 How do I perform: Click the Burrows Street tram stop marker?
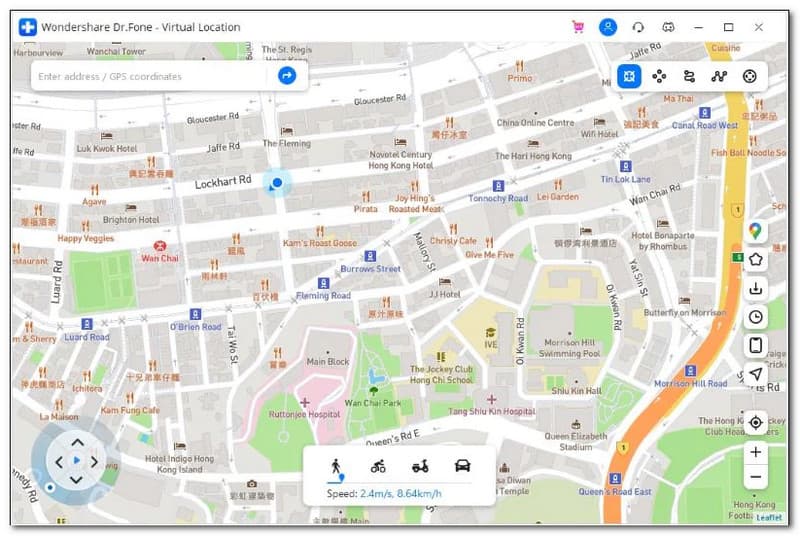pos(370,256)
